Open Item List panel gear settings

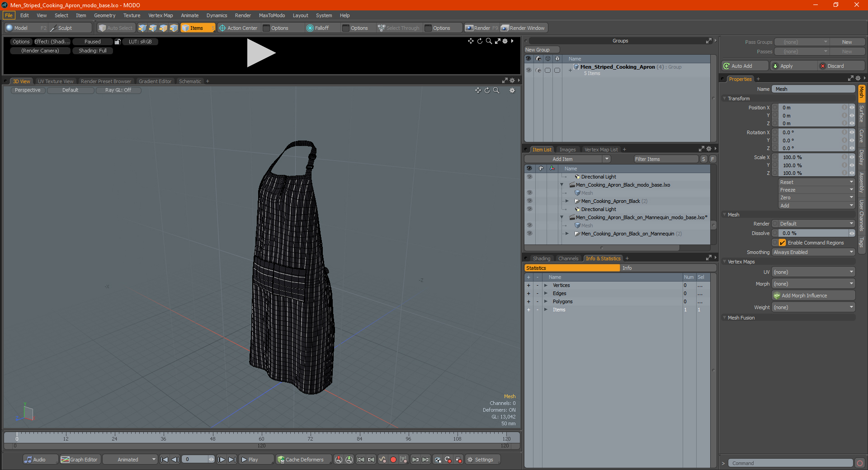click(709, 149)
